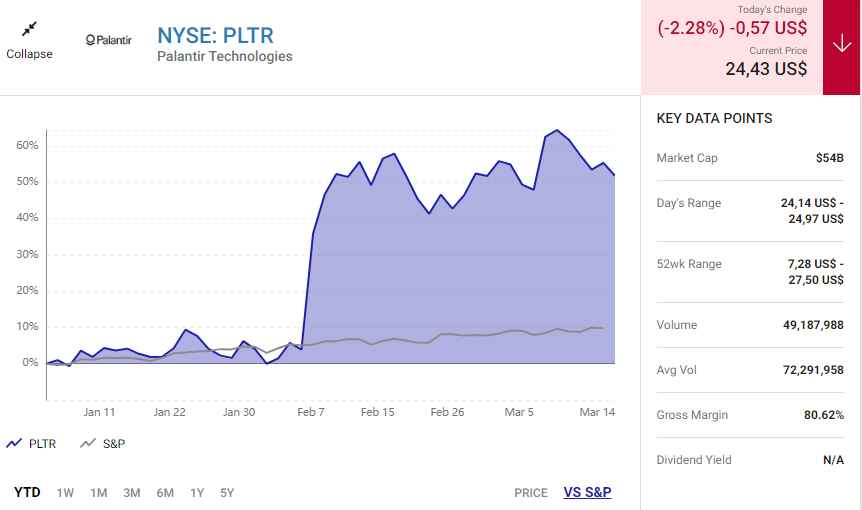
Task: Switch chart to 1W range
Action: (65, 492)
